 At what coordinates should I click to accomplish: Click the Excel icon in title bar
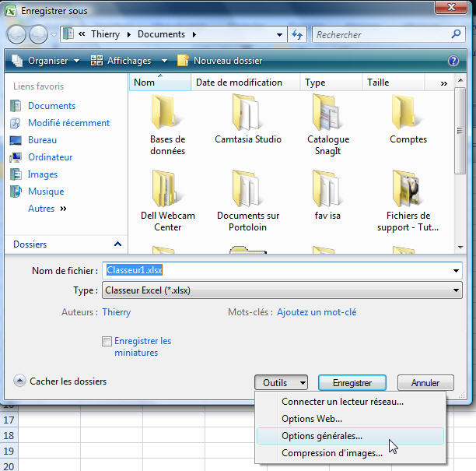[10, 11]
